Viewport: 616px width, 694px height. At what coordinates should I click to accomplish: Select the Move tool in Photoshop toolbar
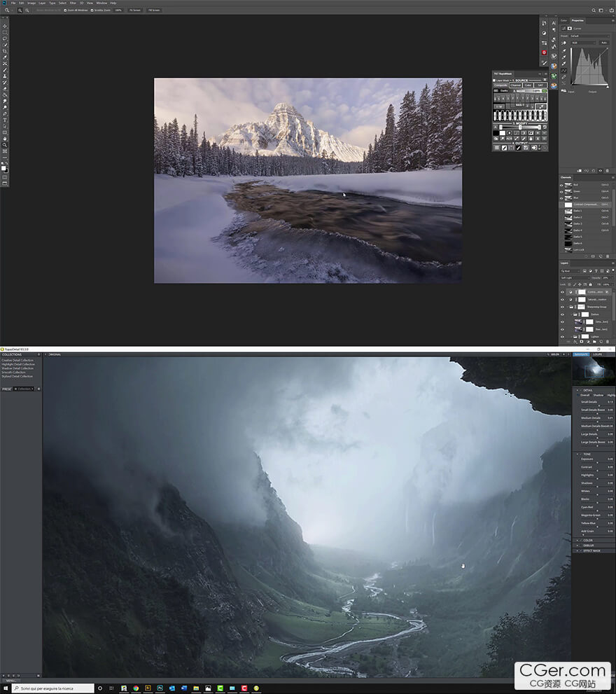pos(5,26)
